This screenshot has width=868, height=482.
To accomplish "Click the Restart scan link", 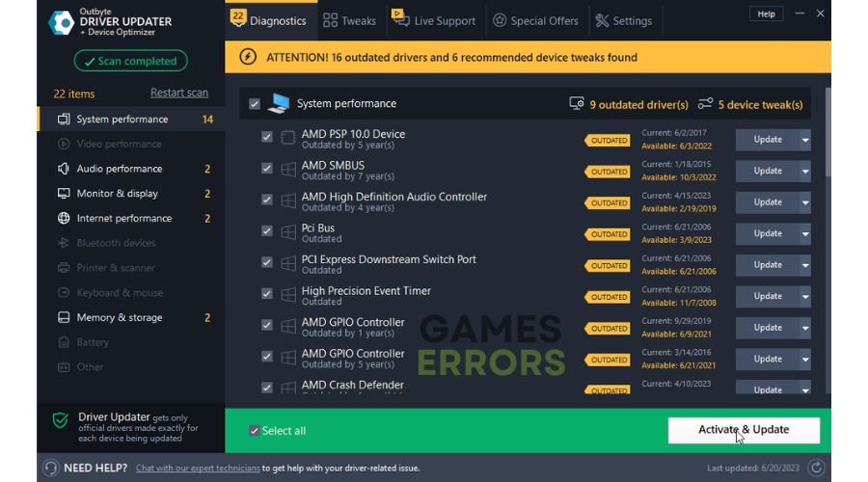I will pos(178,93).
